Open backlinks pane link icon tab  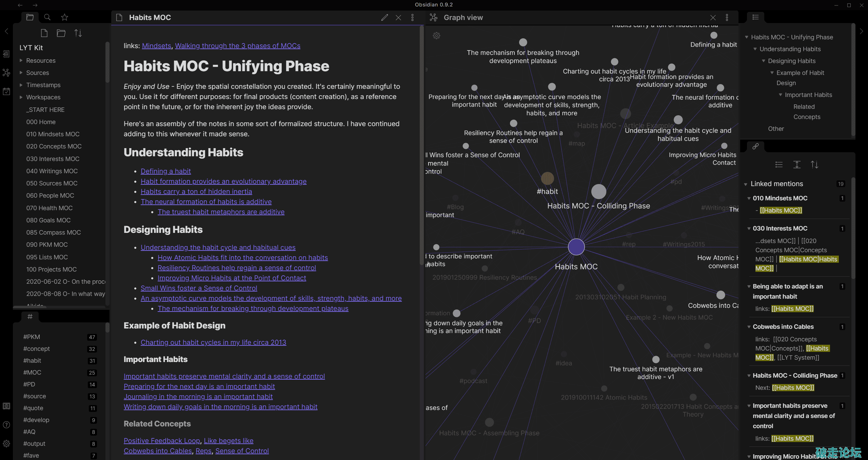point(755,146)
